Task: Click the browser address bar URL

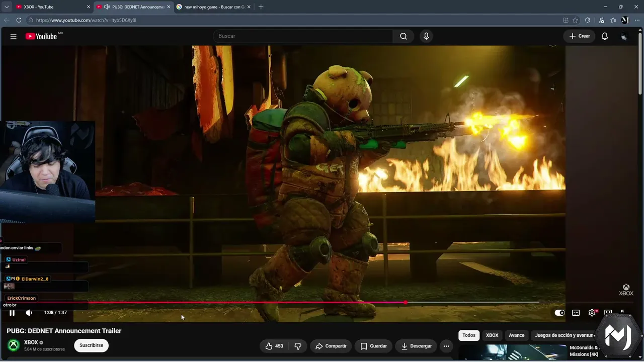Action: tap(86, 20)
